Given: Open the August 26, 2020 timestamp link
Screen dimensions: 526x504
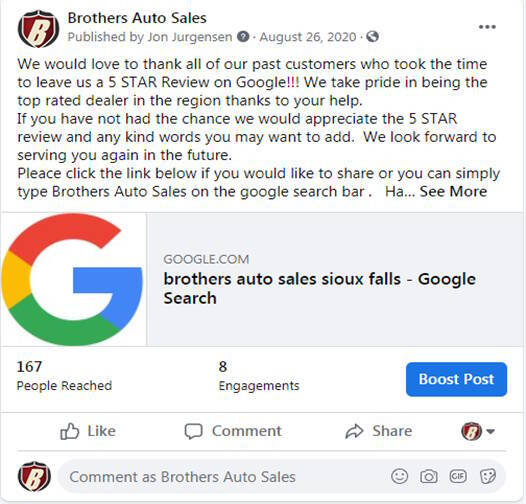Looking at the screenshot, I should pos(308,37).
